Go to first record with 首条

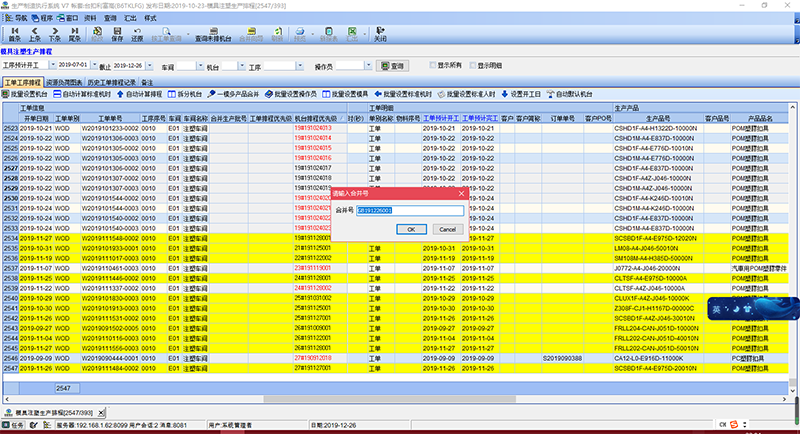14,34
